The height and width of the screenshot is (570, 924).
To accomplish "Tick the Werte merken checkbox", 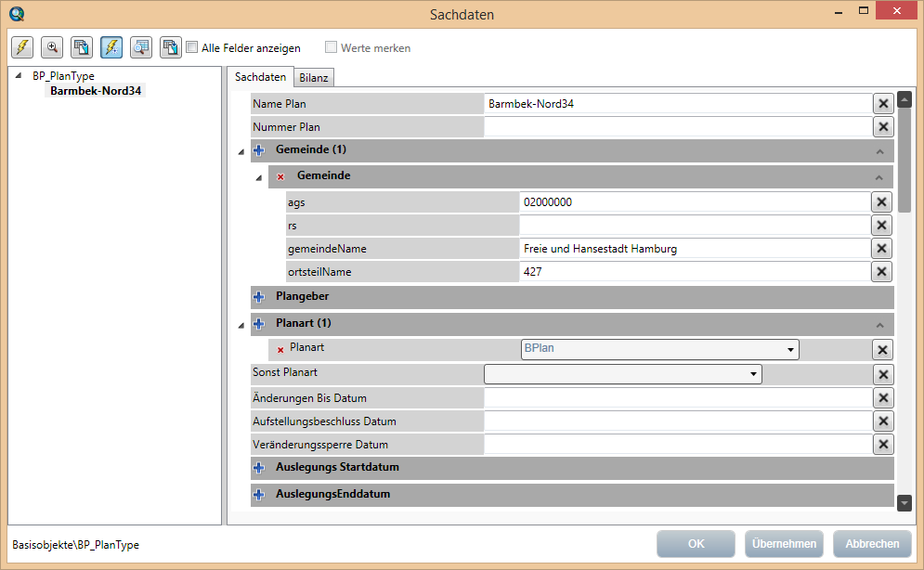I will (x=331, y=47).
